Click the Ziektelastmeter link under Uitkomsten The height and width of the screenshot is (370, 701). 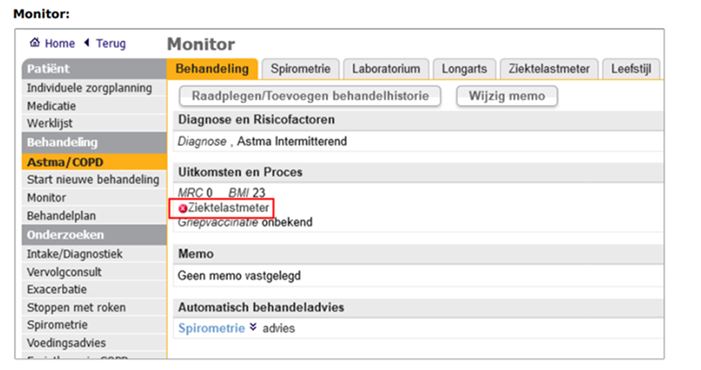tap(228, 208)
